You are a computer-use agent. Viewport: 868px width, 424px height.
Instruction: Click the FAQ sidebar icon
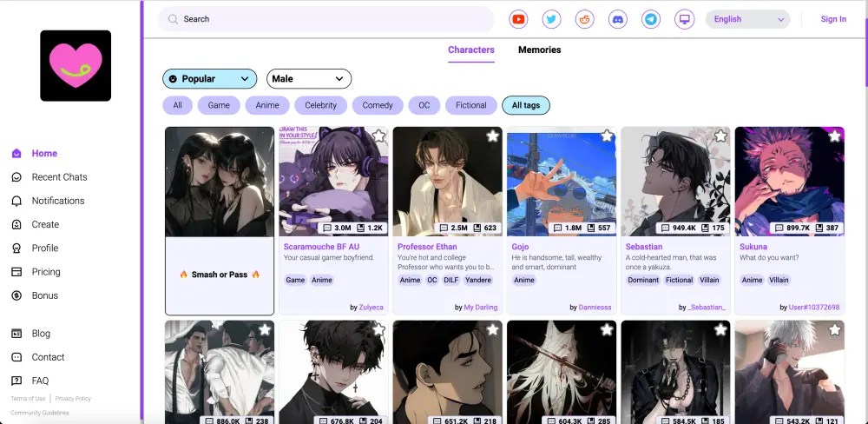click(x=16, y=381)
